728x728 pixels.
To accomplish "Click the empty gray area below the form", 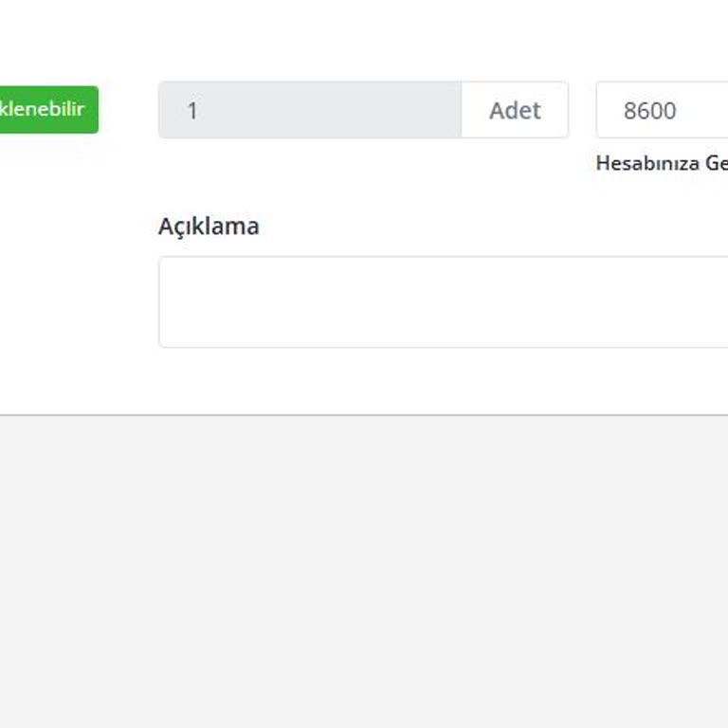I will pos(364,569).
